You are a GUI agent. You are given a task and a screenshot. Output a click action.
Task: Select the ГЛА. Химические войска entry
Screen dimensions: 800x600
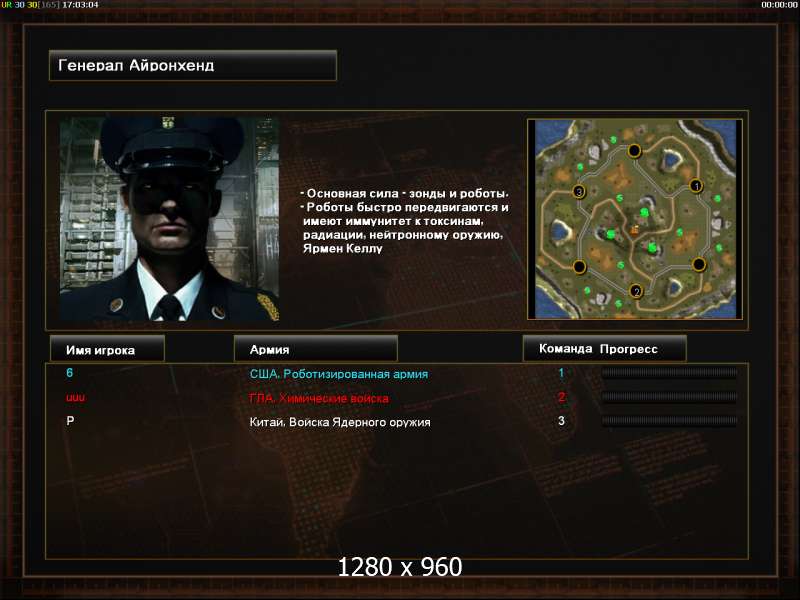319,398
